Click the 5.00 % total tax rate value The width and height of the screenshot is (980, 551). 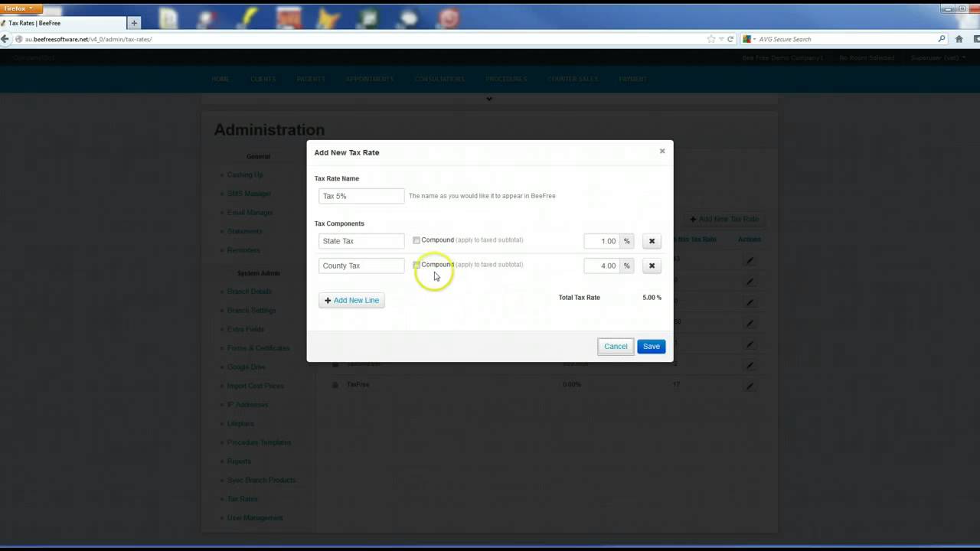click(x=652, y=298)
